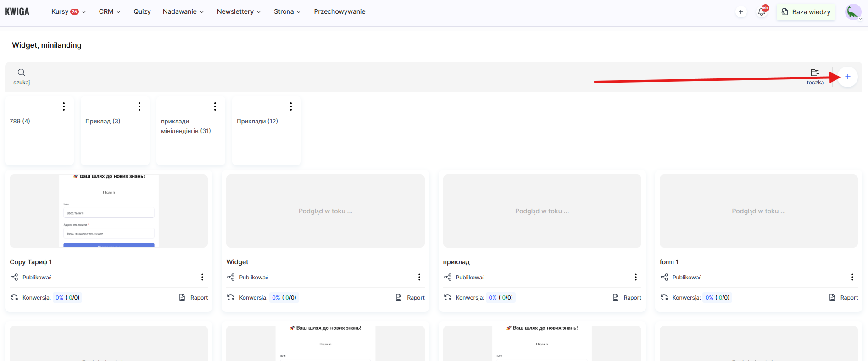Click the Baza wiedzy button
The width and height of the screenshot is (868, 361).
pos(806,12)
